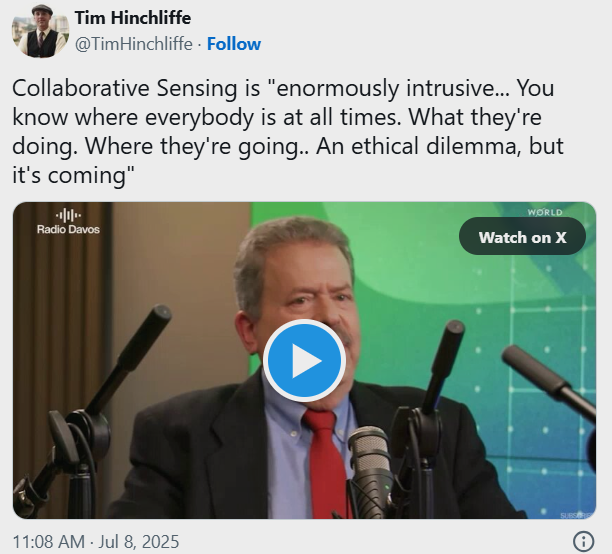Click the "Radio Davos" text label

coord(68,229)
